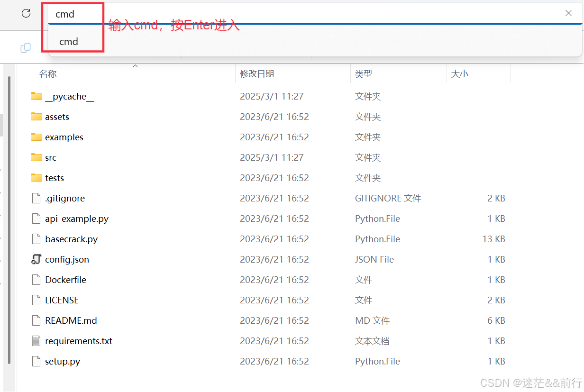The height and width of the screenshot is (392, 584).
Task: Select the basecrack.py Python file icon
Action: click(36, 239)
